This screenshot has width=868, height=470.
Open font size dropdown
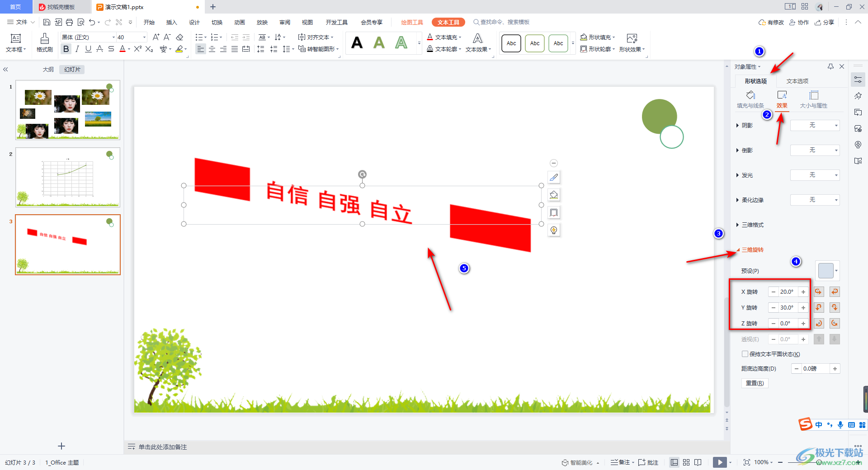click(x=144, y=37)
